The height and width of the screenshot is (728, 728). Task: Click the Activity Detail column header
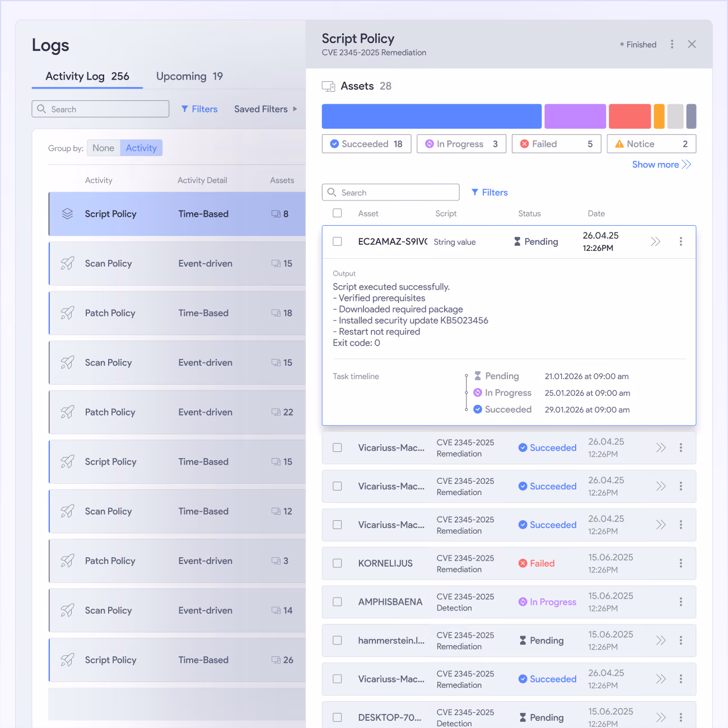pos(202,180)
